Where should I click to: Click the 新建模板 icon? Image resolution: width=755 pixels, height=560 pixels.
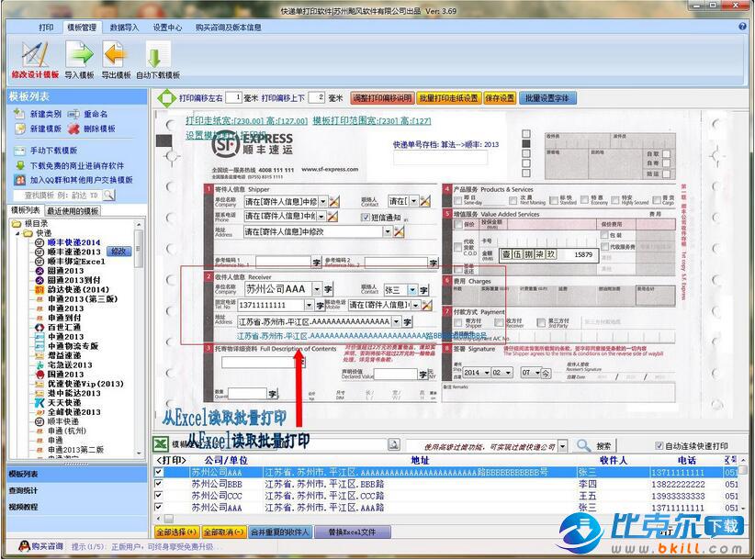[19, 129]
